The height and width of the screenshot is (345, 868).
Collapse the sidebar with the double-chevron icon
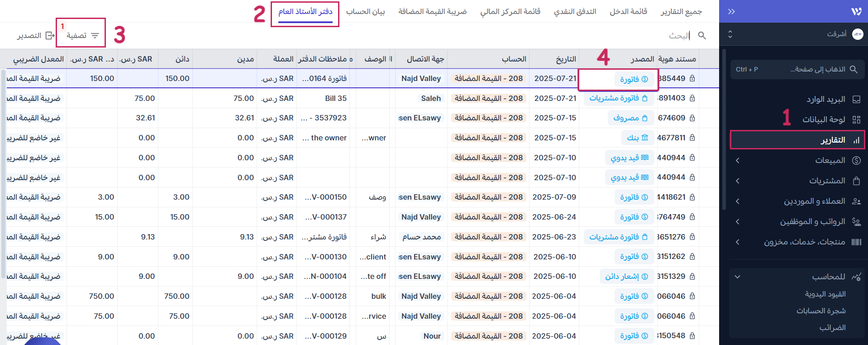pyautogui.click(x=731, y=12)
